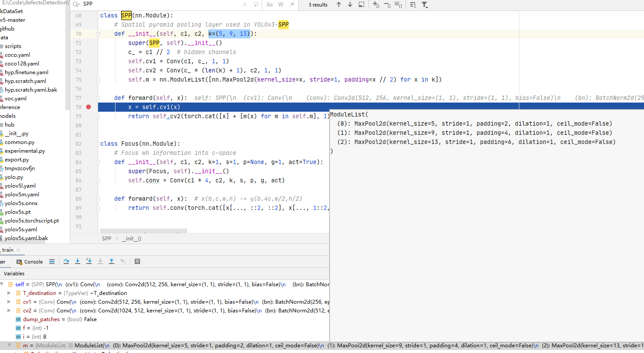
Task: Open common.py in project tree
Action: click(20, 142)
